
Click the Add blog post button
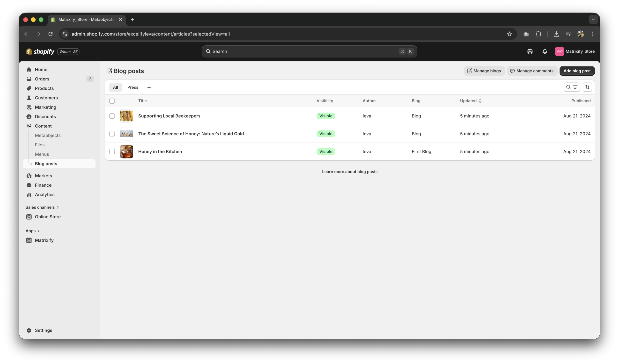pyautogui.click(x=577, y=71)
